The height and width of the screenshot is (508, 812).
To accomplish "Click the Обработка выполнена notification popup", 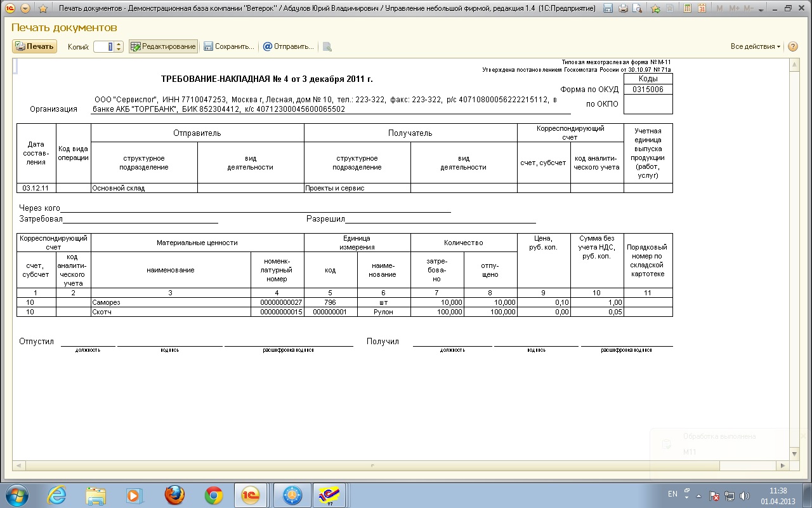I will coord(730,454).
